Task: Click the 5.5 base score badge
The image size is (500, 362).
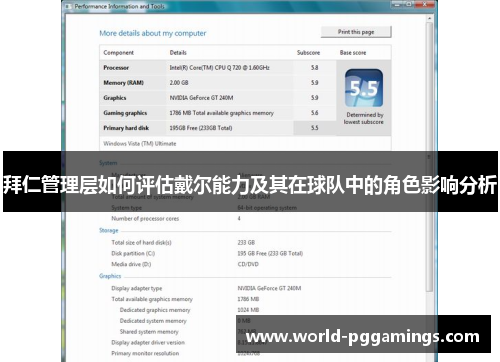Action: coord(364,88)
